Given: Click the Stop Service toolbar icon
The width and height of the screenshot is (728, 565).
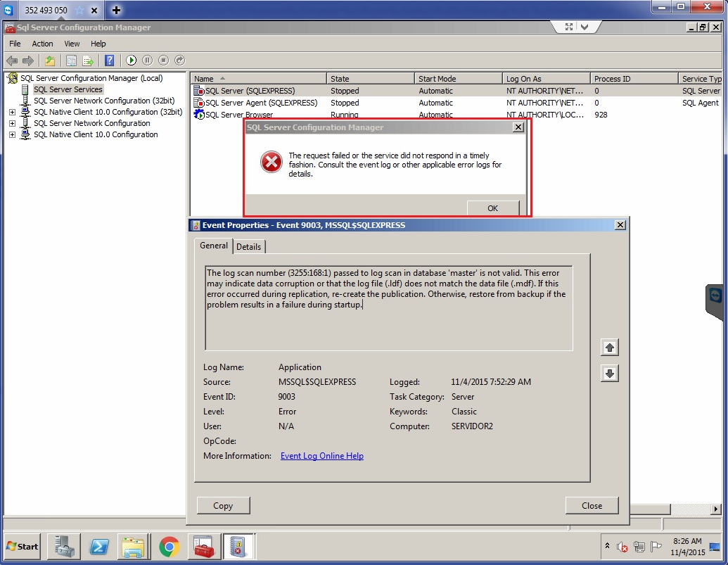Looking at the screenshot, I should click(163, 61).
